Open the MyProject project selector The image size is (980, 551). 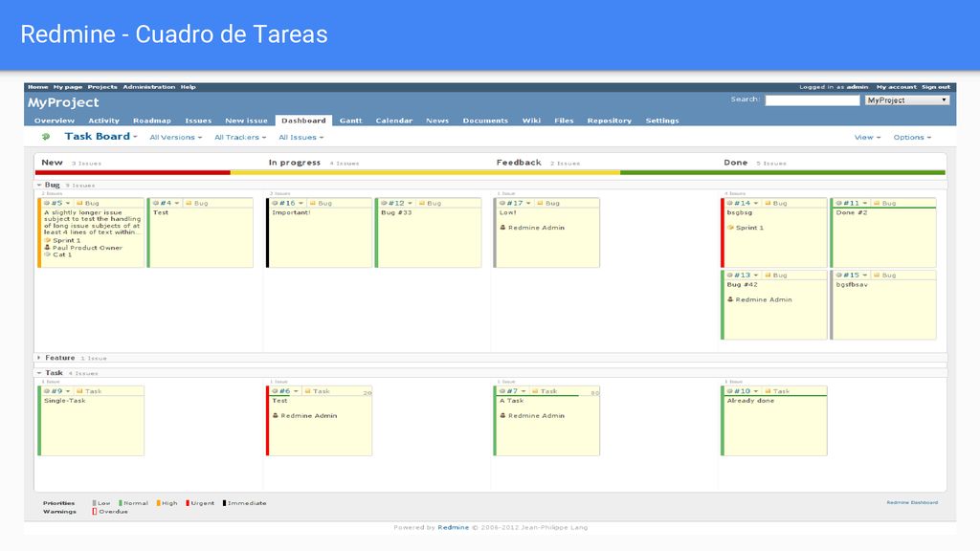(907, 99)
